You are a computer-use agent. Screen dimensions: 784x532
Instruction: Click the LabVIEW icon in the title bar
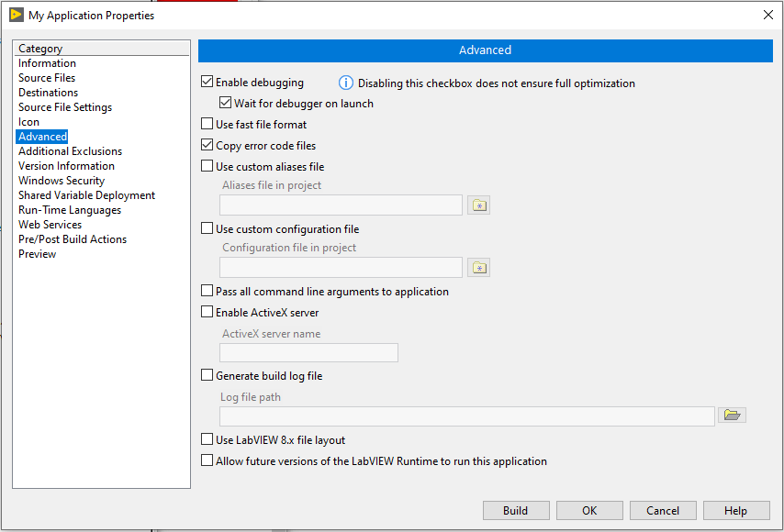16,15
